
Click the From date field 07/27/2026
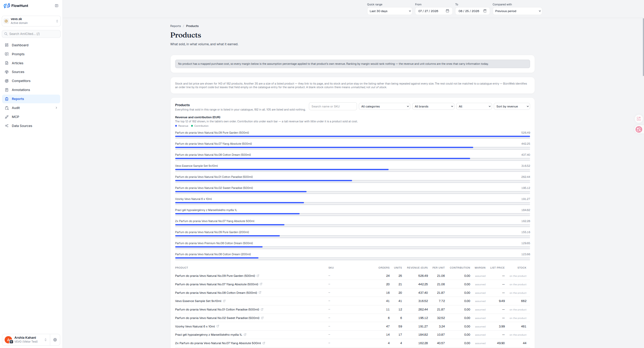434,11
